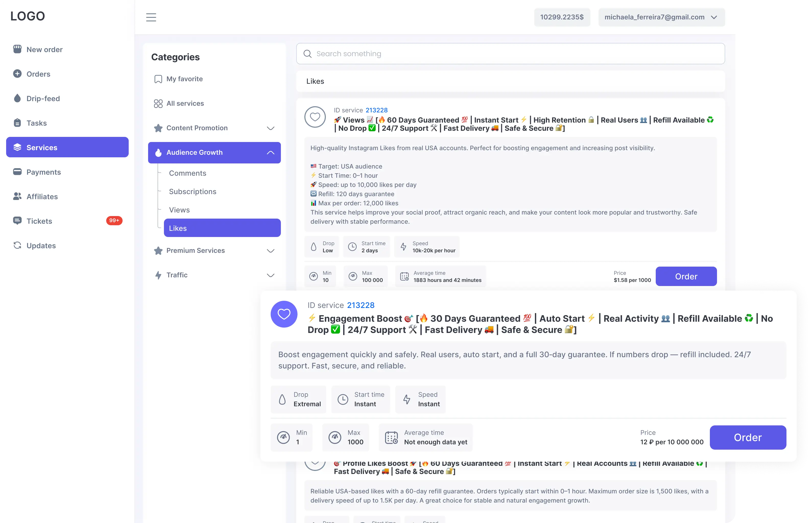Click the Tickets chat icon
The image size is (812, 523).
point(17,221)
